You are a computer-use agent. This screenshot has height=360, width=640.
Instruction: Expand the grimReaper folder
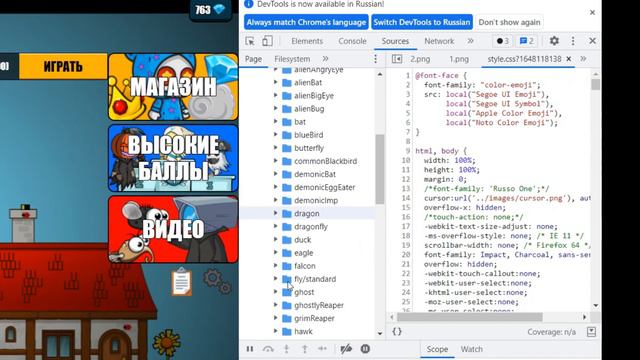(276, 318)
